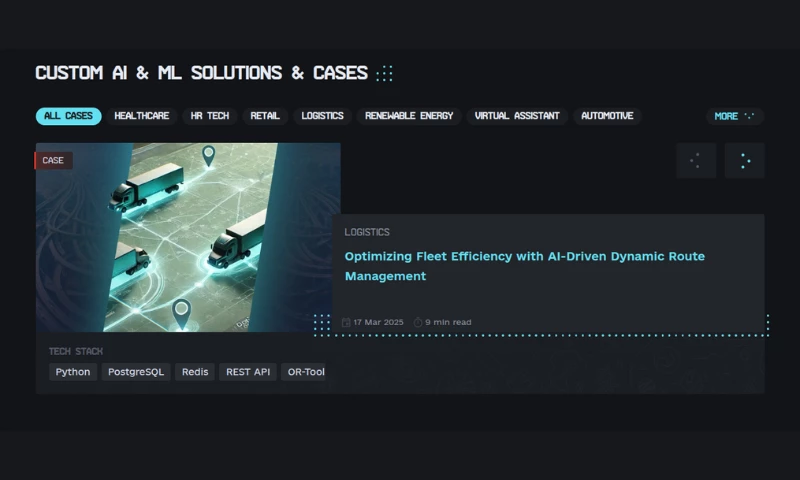The height and width of the screenshot is (480, 800).
Task: Select the All Cases filter tab
Action: (x=68, y=116)
